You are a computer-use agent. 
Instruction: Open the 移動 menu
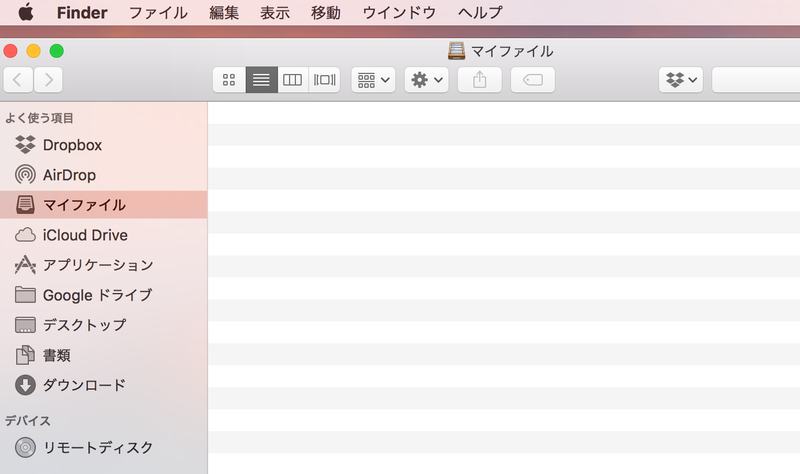click(326, 12)
